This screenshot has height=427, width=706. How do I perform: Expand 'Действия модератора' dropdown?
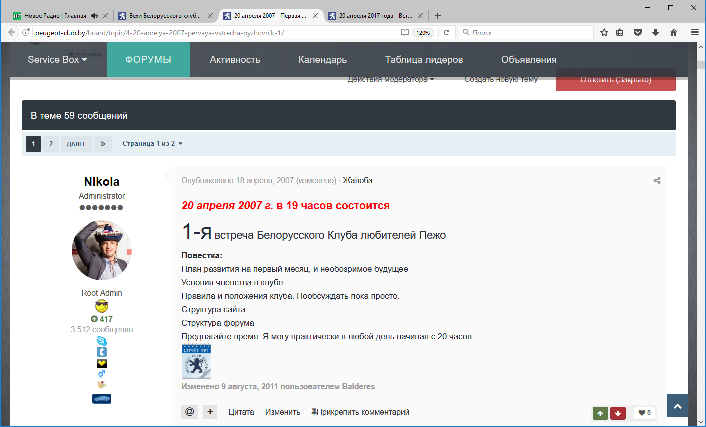click(x=391, y=79)
